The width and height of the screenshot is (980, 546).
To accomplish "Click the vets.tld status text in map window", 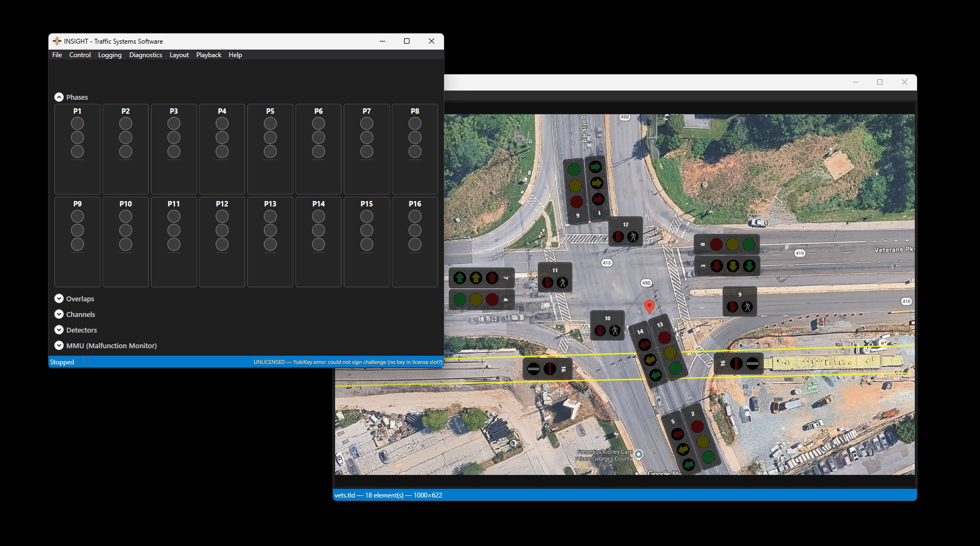I will click(388, 495).
